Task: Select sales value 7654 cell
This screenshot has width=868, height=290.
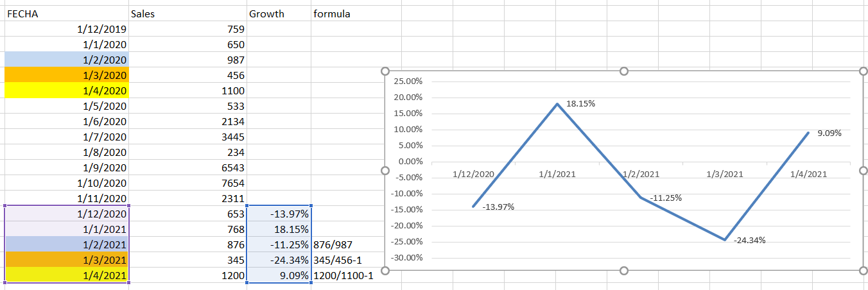Action: (x=186, y=183)
